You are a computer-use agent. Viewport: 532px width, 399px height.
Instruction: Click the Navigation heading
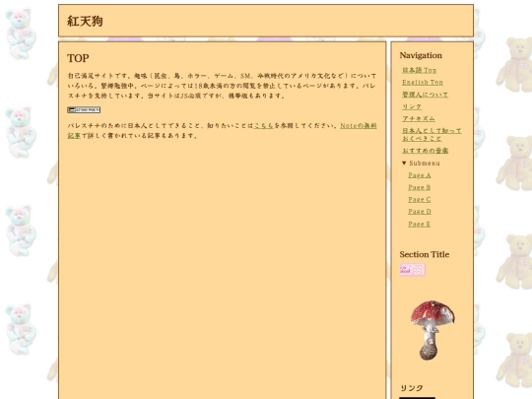pos(421,55)
